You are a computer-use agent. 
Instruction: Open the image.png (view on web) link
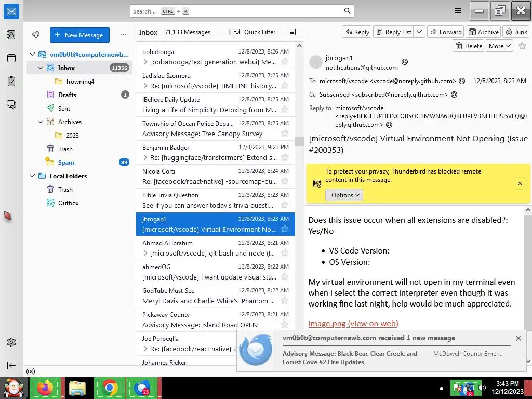click(x=353, y=323)
